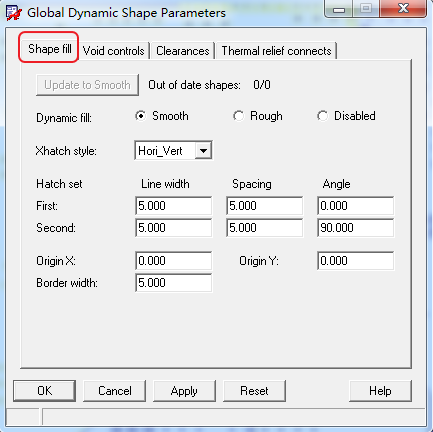Image resolution: width=433 pixels, height=432 pixels.
Task: Click the Allegro app icon in title bar
Action: 14,13
